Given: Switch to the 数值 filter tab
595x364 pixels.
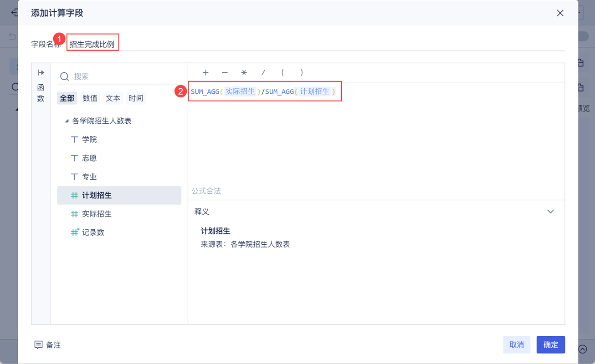Looking at the screenshot, I should (90, 98).
